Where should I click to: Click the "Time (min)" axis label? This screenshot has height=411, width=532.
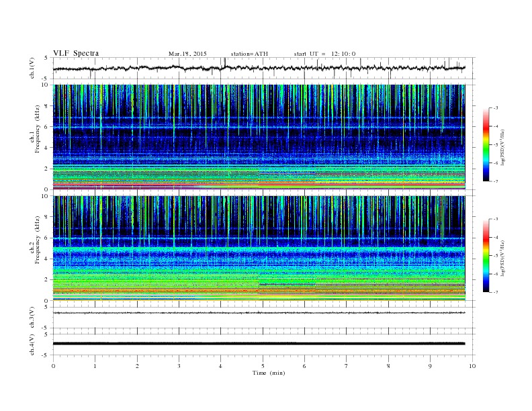269,373
